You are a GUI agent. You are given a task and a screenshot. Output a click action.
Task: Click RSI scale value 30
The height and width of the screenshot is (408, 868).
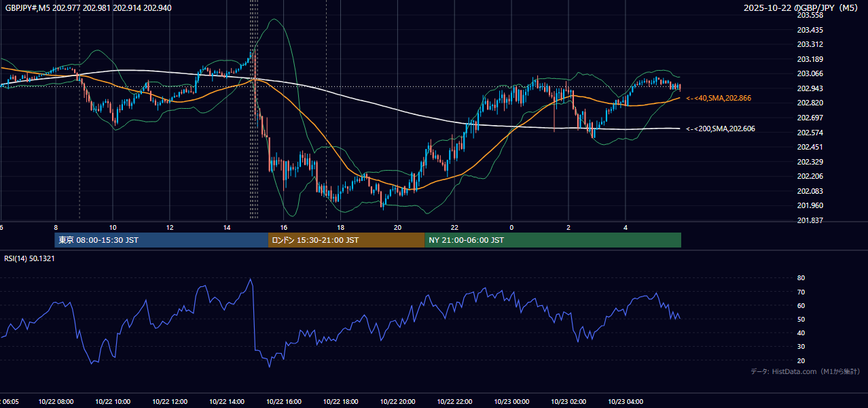pos(801,347)
